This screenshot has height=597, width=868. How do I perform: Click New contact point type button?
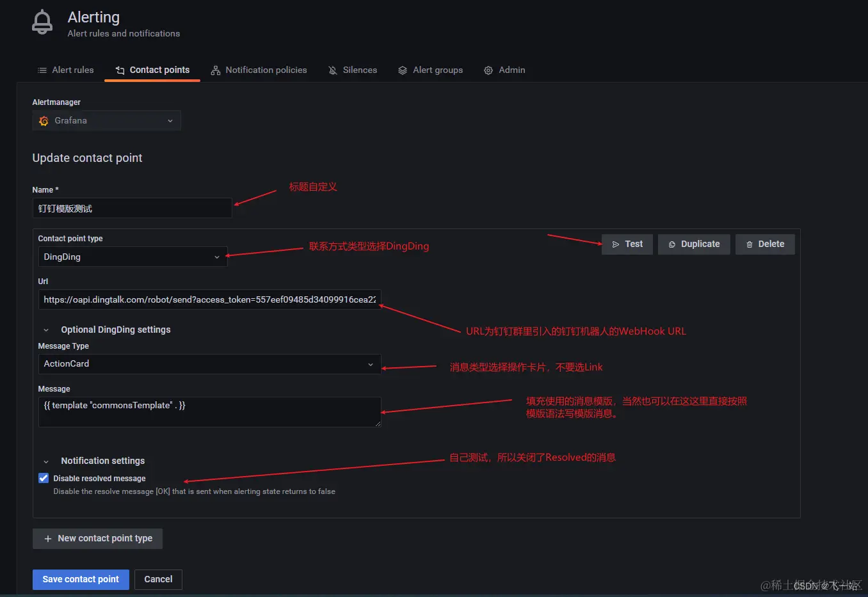97,539
